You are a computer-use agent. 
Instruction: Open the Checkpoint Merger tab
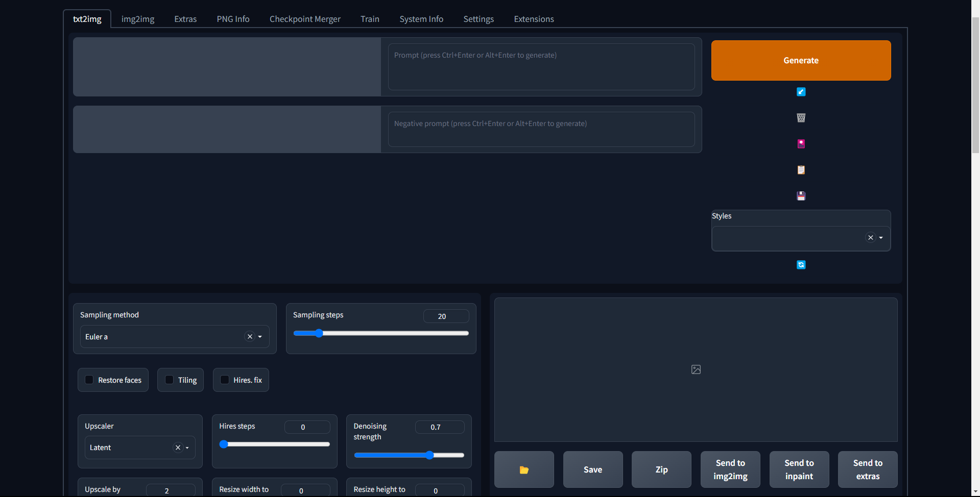[304, 19]
